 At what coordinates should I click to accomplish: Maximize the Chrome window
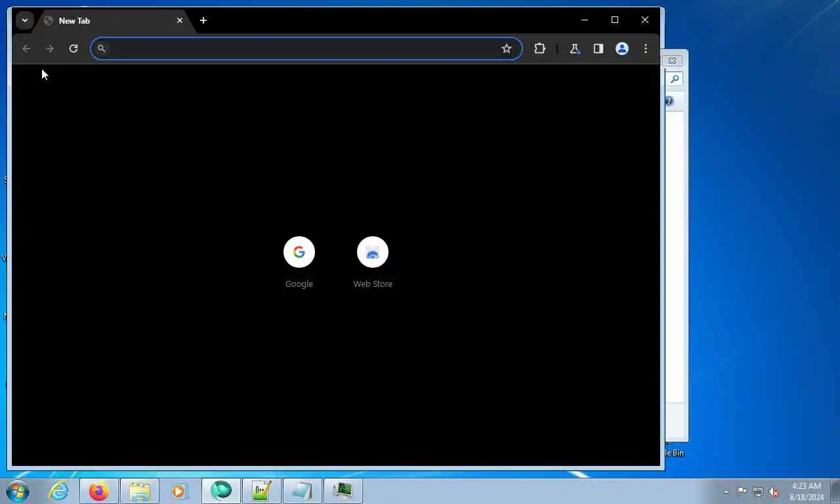[615, 20]
